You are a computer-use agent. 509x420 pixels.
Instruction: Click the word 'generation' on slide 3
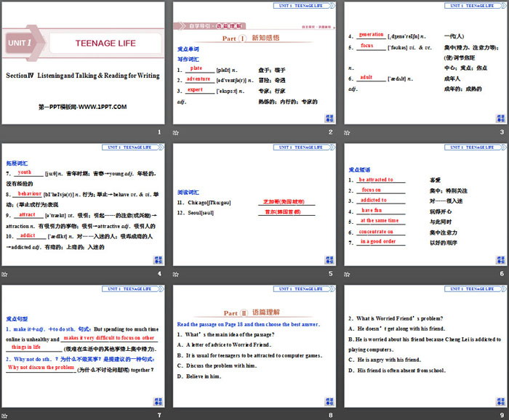click(371, 34)
